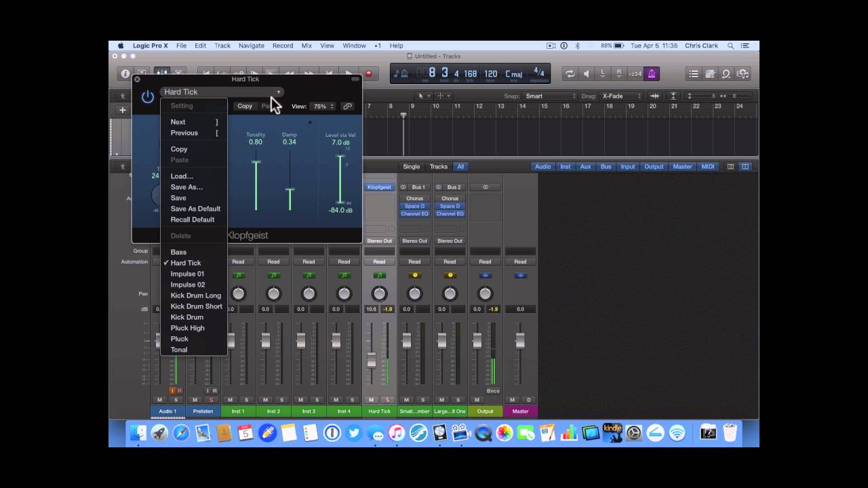
Task: Mute the Hard Tick channel strip
Action: (x=371, y=400)
